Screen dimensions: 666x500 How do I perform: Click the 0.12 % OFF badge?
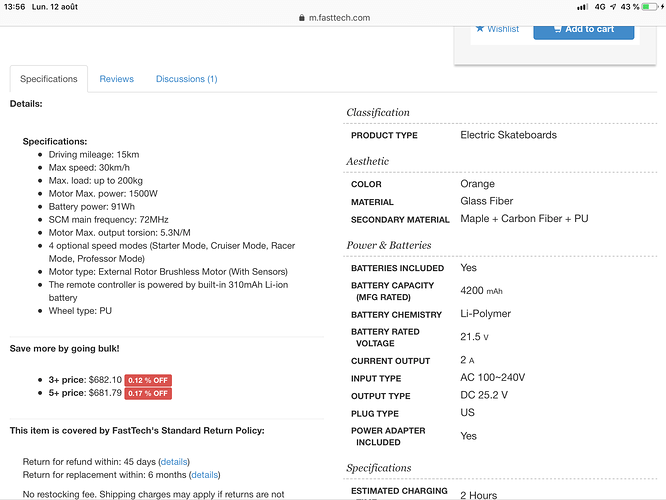tap(148, 380)
